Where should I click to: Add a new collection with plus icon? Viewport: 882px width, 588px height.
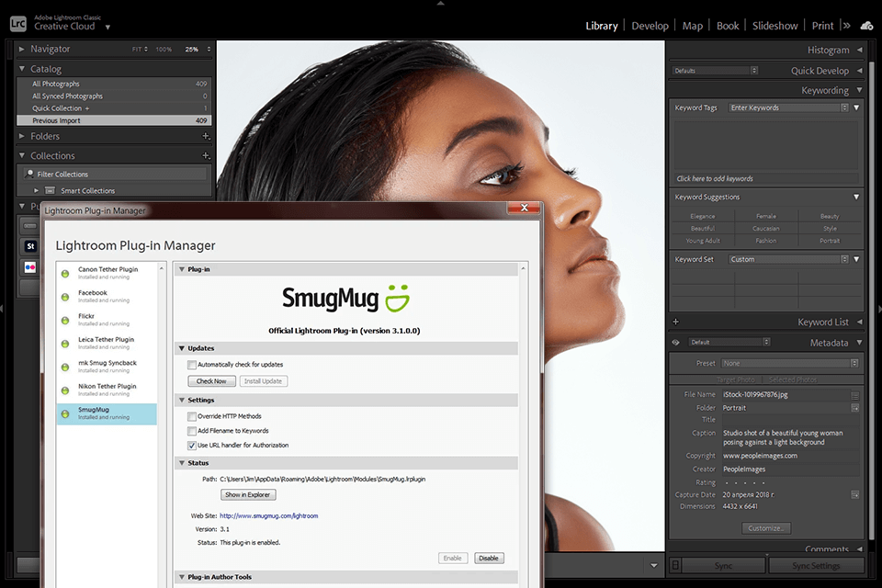pos(206,156)
